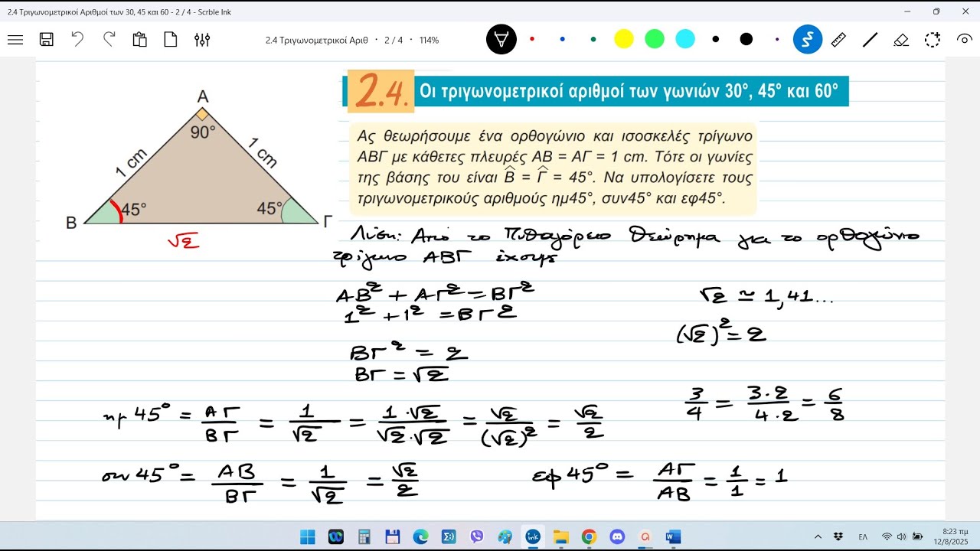Open the settings sliders icon
The height and width of the screenshot is (551, 980).
(202, 40)
